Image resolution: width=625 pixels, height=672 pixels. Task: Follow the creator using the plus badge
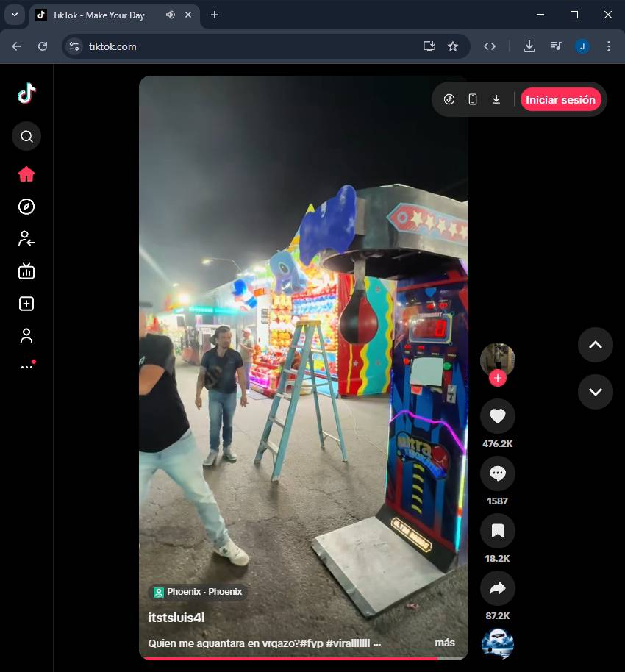coord(498,378)
